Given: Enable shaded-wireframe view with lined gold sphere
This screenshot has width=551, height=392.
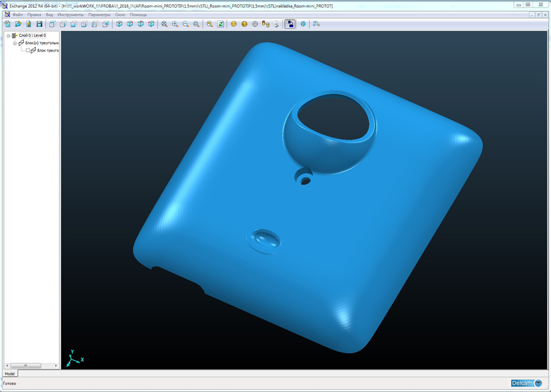Looking at the screenshot, I should pos(244,24).
